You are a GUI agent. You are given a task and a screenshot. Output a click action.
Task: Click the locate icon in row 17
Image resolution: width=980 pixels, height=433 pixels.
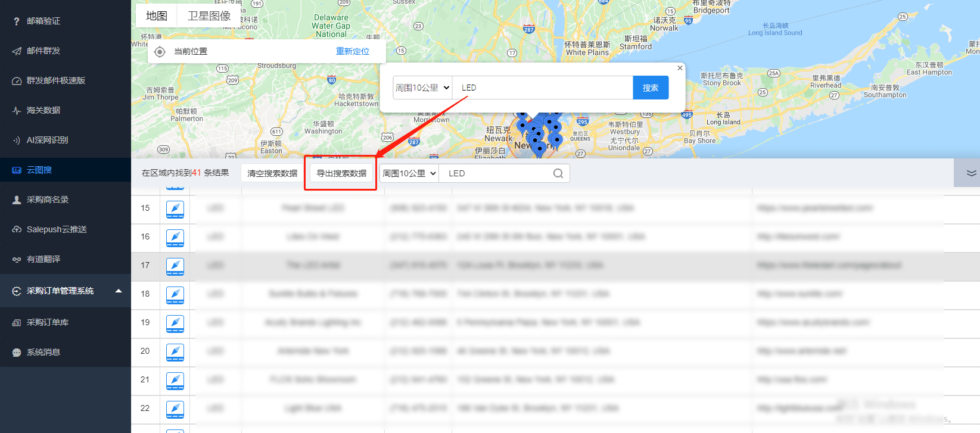pos(175,266)
